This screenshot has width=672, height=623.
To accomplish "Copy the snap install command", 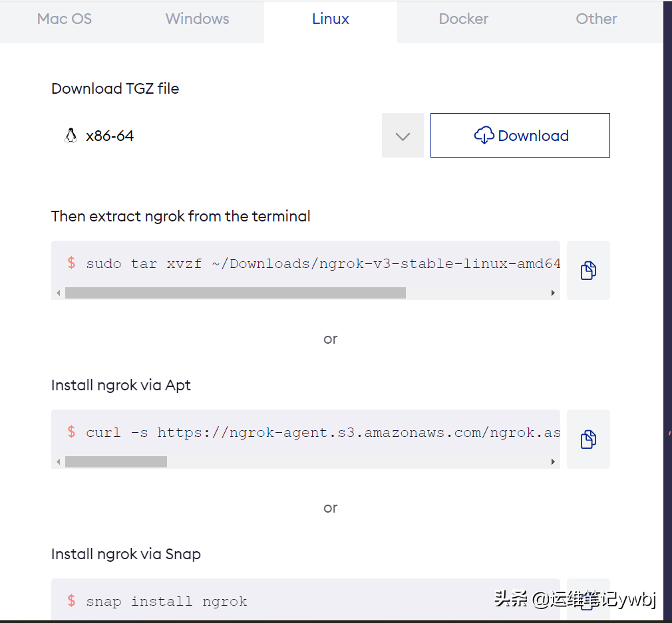I will (x=588, y=600).
